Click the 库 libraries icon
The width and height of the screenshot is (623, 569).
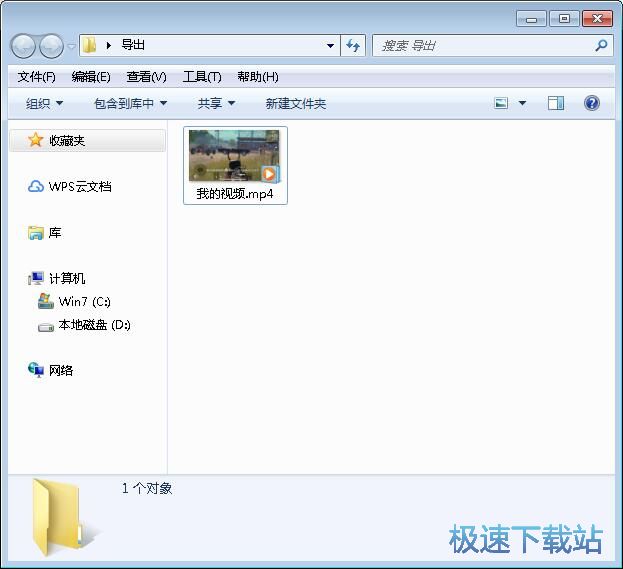(x=36, y=233)
